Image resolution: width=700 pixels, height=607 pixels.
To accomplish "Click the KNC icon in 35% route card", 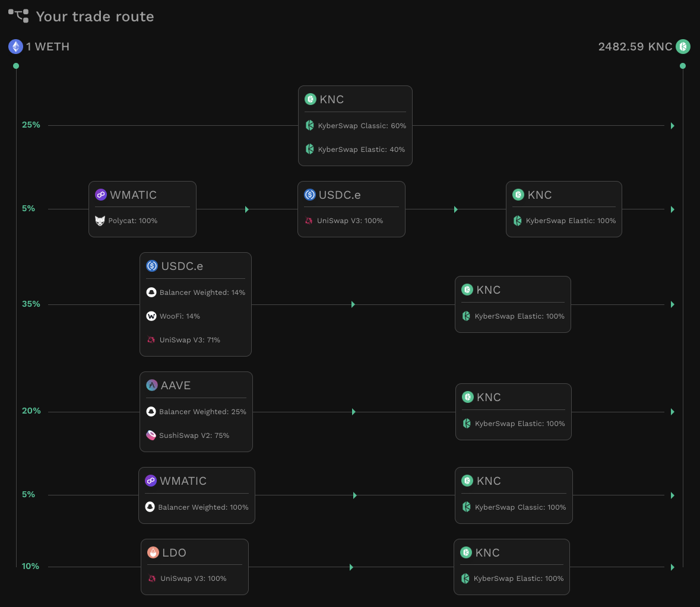I will click(467, 290).
